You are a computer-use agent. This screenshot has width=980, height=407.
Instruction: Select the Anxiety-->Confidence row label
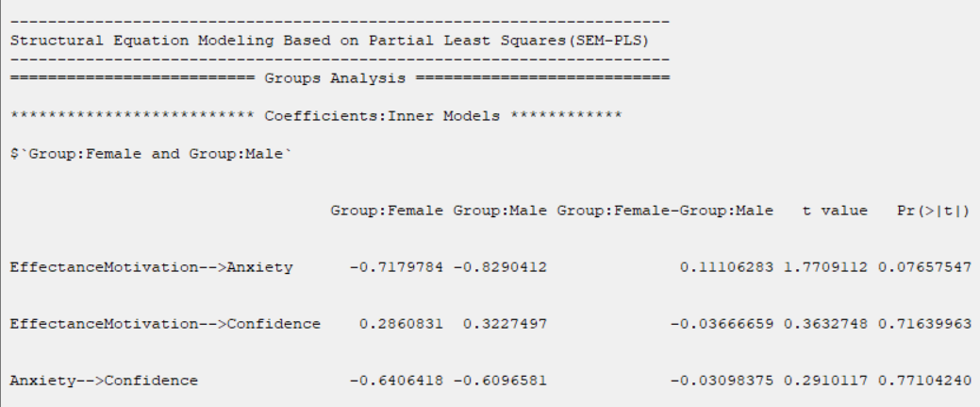coord(104,381)
